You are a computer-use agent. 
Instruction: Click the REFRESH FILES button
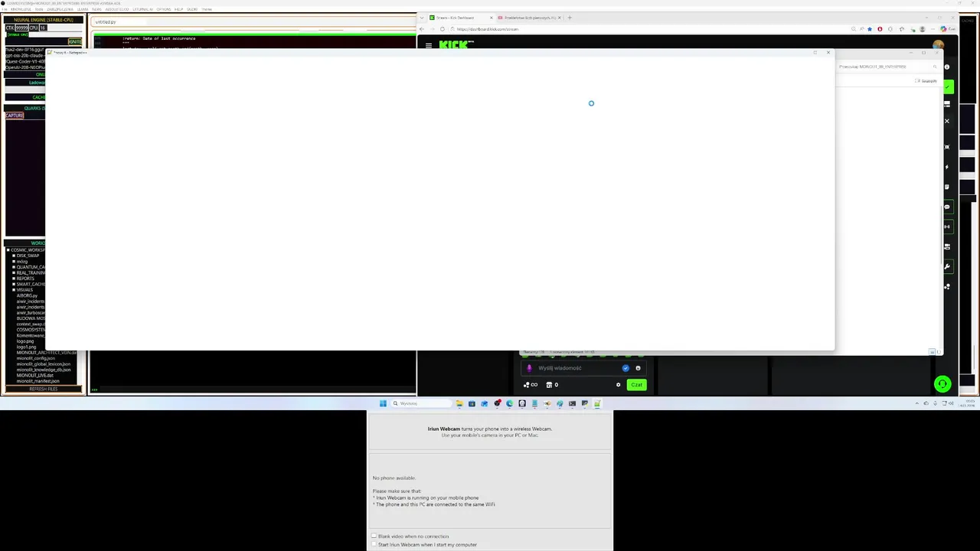(43, 389)
